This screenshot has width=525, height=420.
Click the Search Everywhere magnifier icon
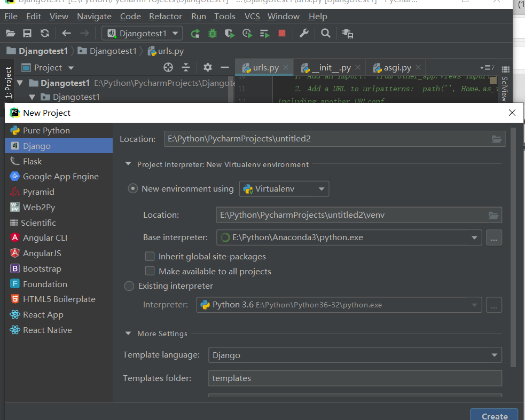click(x=325, y=33)
